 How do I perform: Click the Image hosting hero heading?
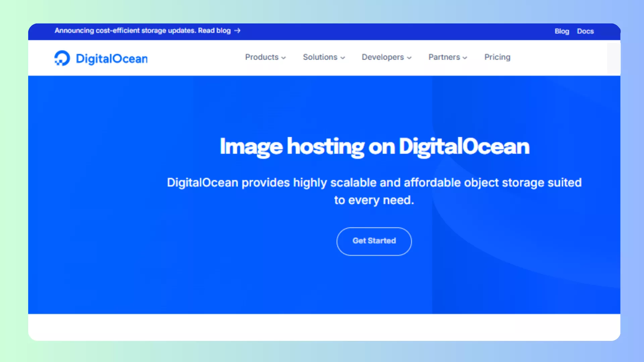click(x=374, y=146)
